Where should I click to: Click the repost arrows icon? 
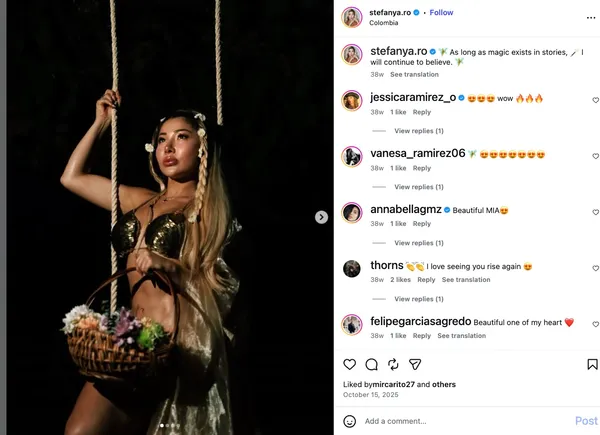393,365
